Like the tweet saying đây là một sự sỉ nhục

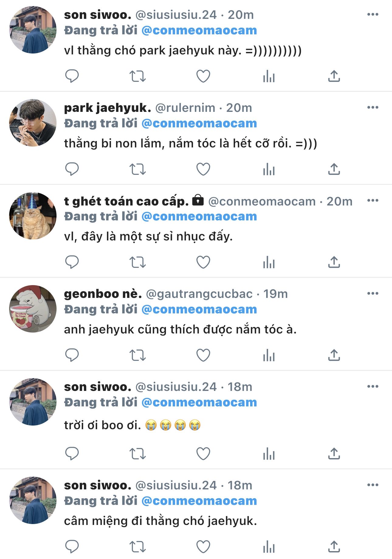click(203, 262)
